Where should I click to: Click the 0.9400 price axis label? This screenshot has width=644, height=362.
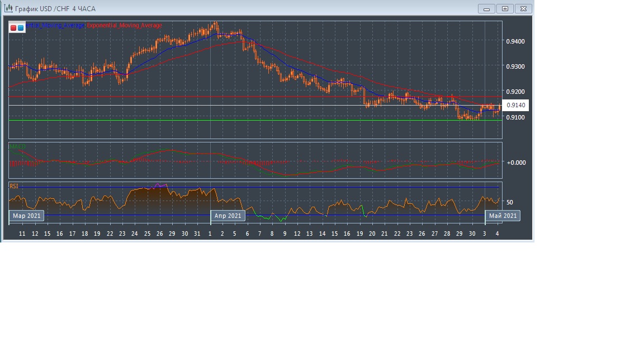point(515,41)
